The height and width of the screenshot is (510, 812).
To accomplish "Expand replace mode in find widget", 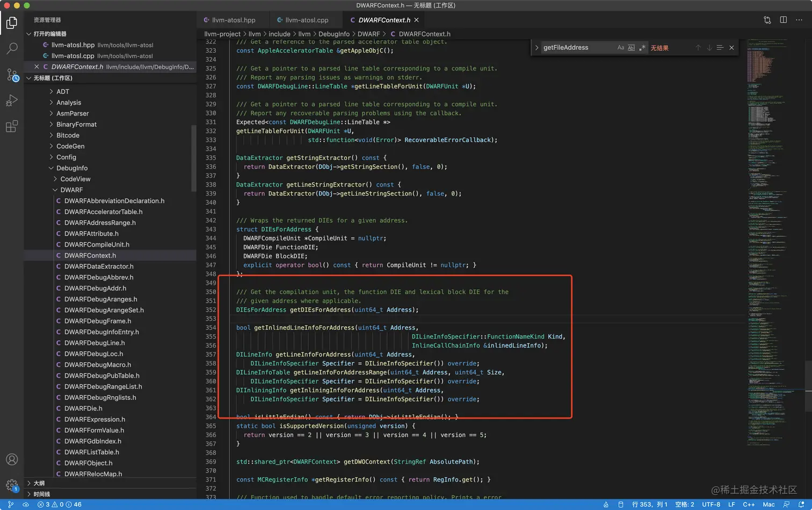I will pos(536,48).
